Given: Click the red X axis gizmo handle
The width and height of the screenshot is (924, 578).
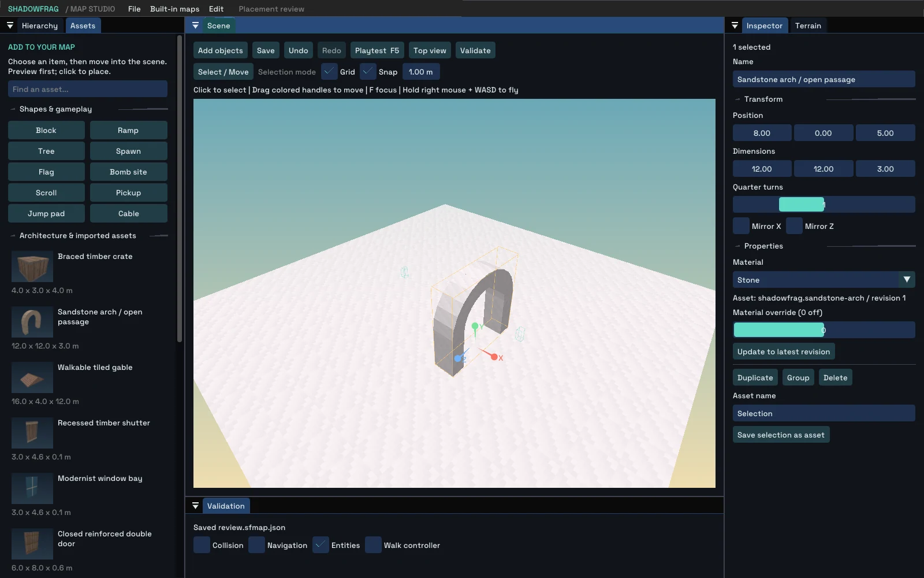Looking at the screenshot, I should tap(494, 357).
